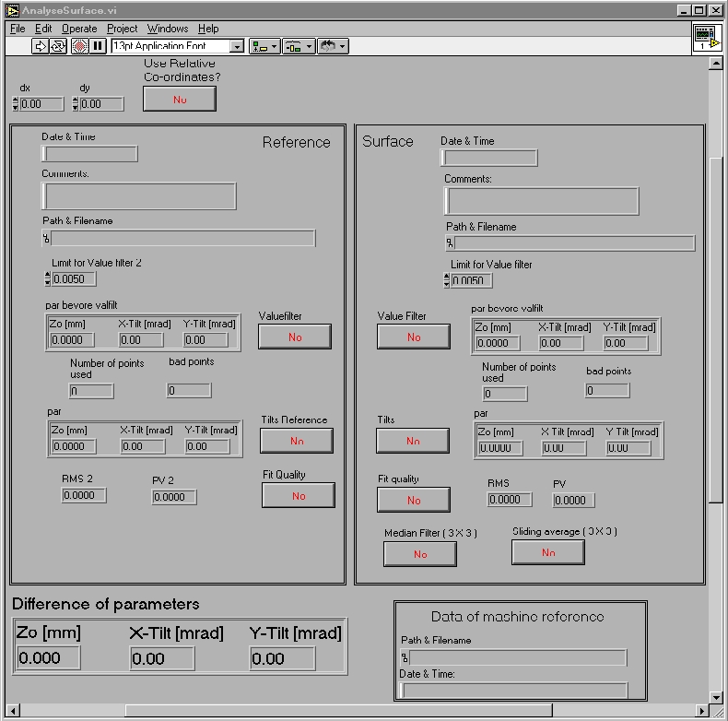Click the dx value stepper arrows
The width and height of the screenshot is (728, 721).
pyautogui.click(x=16, y=104)
